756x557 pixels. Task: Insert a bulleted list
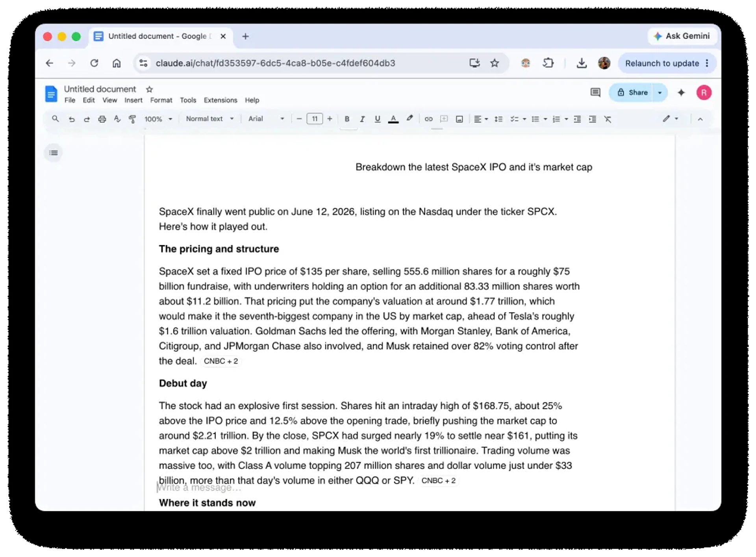coord(535,119)
